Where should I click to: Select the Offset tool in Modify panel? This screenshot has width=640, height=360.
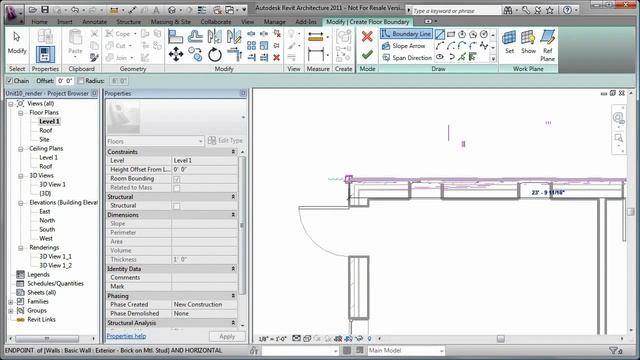[195, 36]
